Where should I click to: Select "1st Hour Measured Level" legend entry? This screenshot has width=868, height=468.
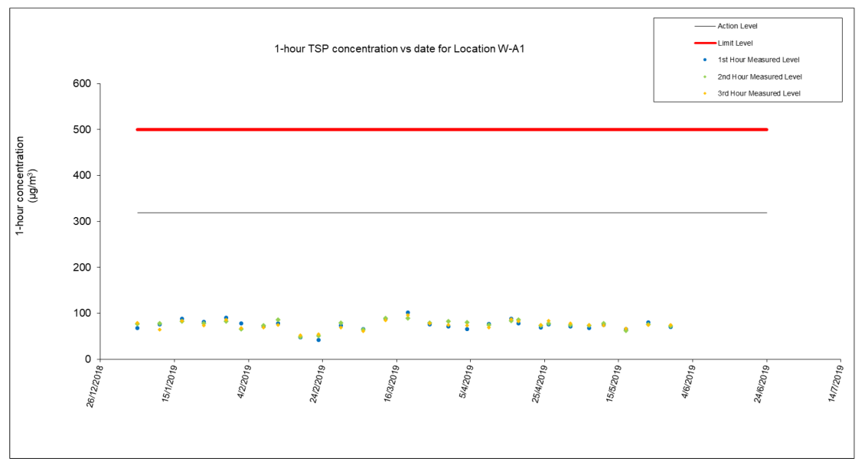759,60
